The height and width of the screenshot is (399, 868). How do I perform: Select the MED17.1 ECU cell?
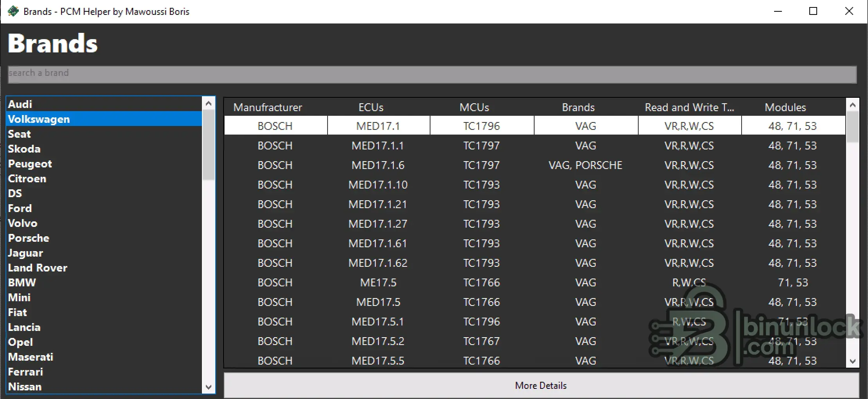pos(378,126)
